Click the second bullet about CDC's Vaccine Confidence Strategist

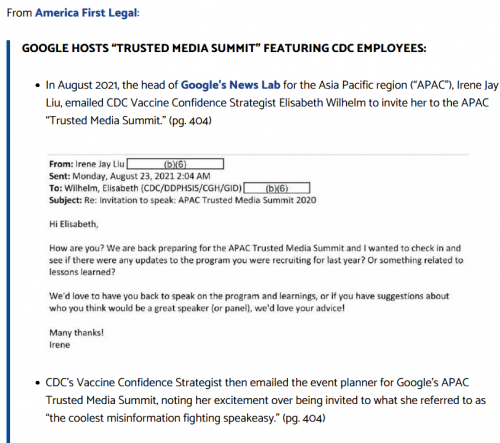[x=266, y=400]
